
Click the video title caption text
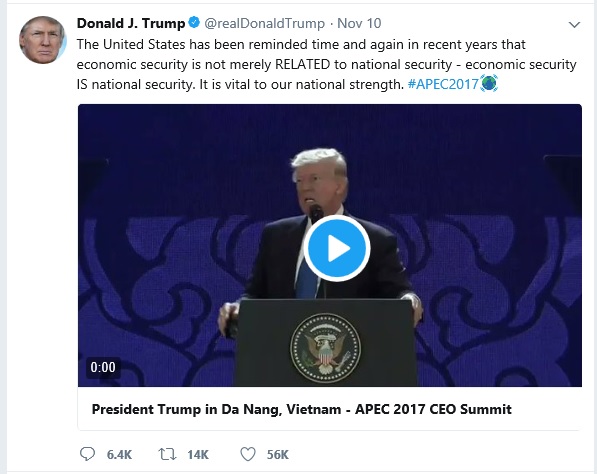tap(302, 409)
